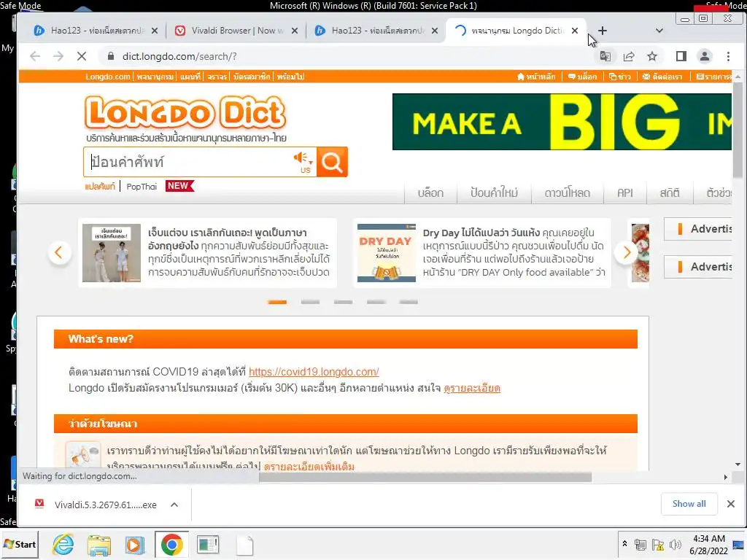The height and width of the screenshot is (560, 747).
Task: Open แผนที่ link in orange bar
Action: click(190, 77)
